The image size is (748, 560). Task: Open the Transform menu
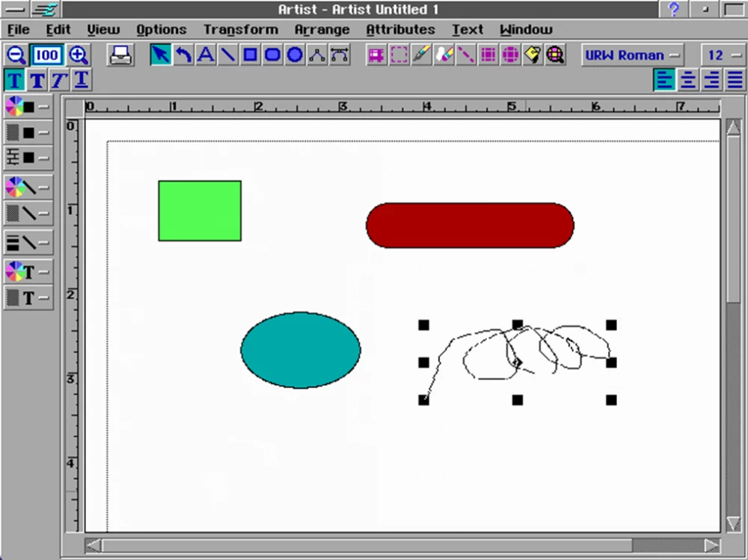(240, 29)
